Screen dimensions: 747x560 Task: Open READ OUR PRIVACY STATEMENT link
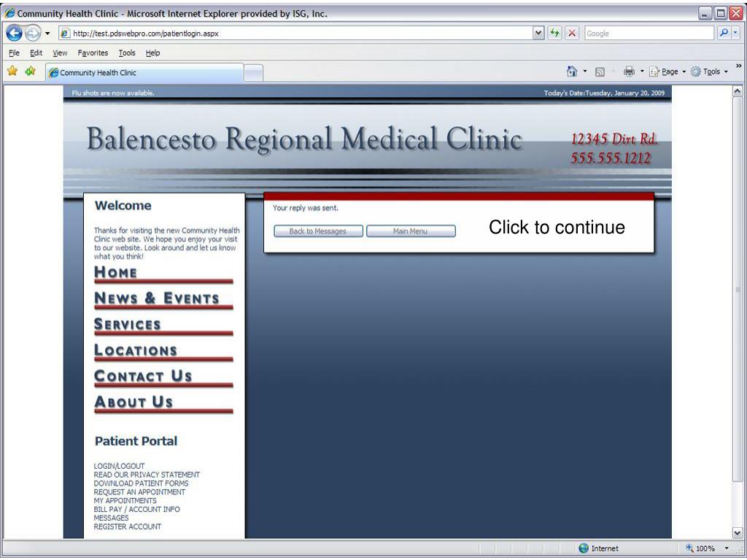tap(147, 475)
